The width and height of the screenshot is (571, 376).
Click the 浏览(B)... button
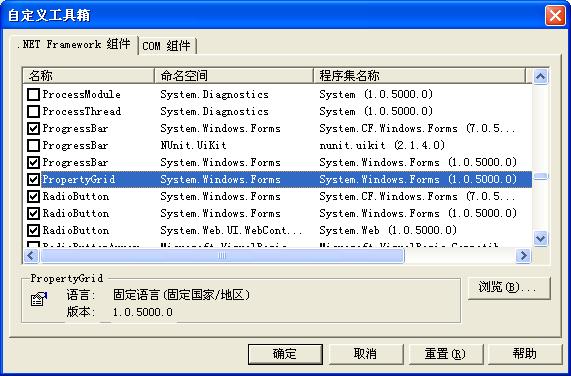509,288
